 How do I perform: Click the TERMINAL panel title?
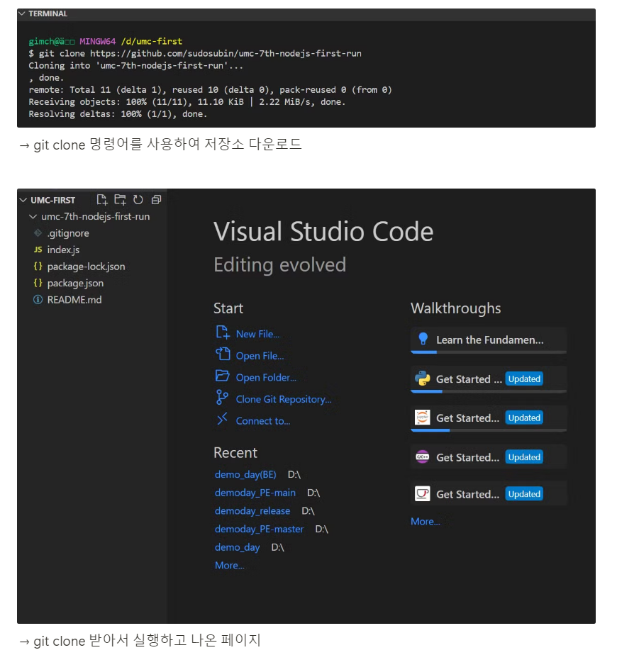(48, 13)
